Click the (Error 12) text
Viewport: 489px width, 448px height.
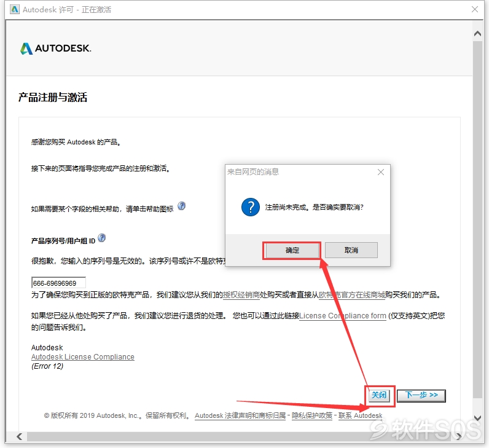click(x=47, y=366)
